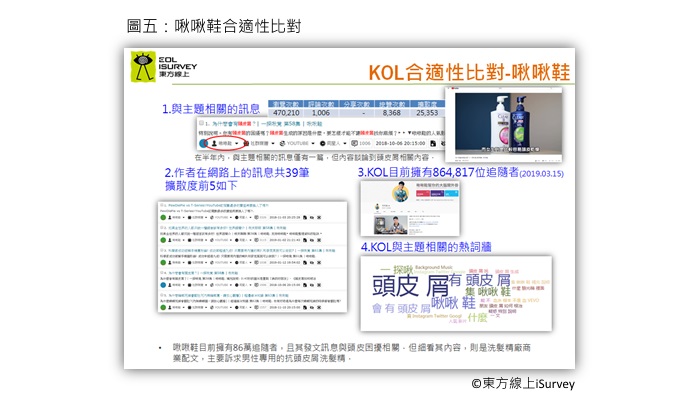The width and height of the screenshot is (700, 400).
Task: Click the document icon in list post 4
Action: (305, 285)
